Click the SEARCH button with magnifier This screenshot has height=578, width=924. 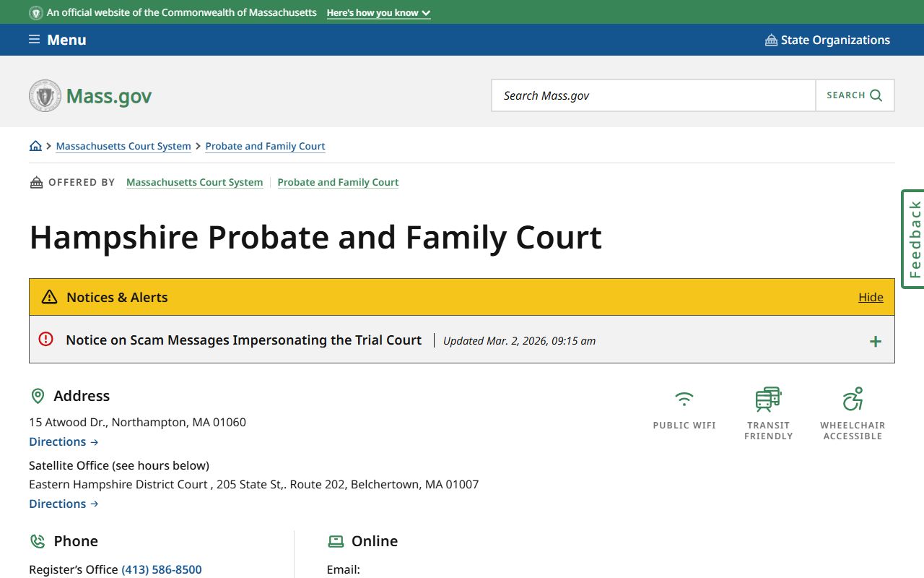click(x=855, y=95)
